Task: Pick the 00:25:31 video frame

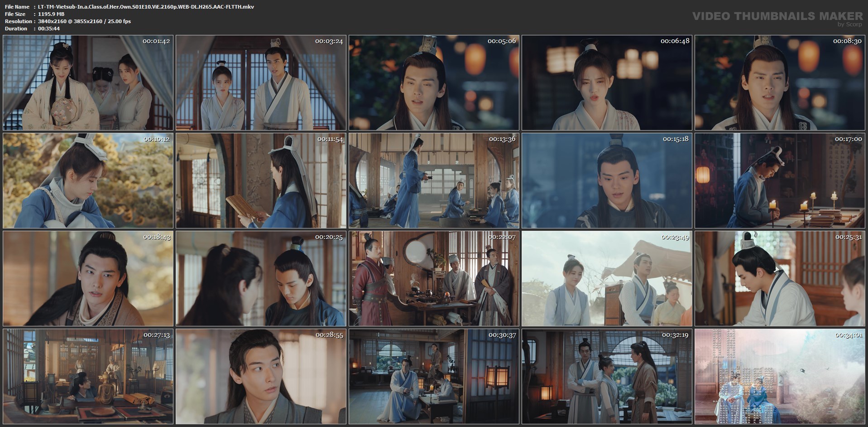Action: coord(780,279)
